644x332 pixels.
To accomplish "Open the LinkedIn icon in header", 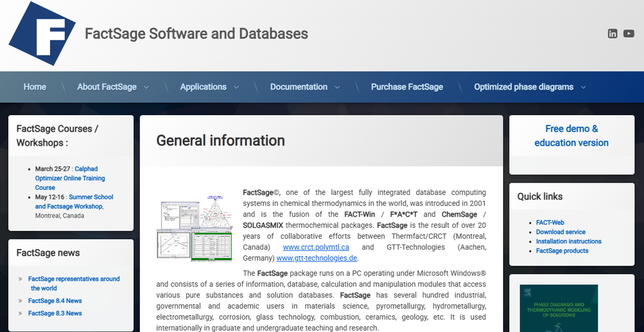I will (612, 33).
